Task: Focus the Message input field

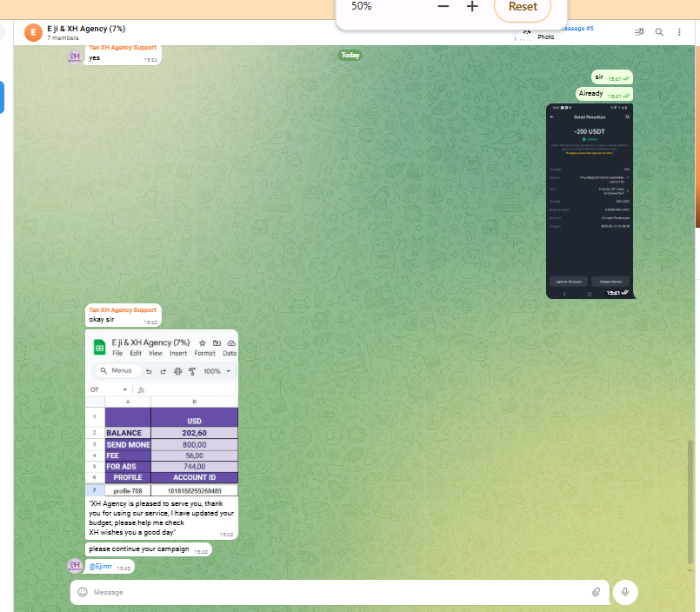Action: coord(330,592)
